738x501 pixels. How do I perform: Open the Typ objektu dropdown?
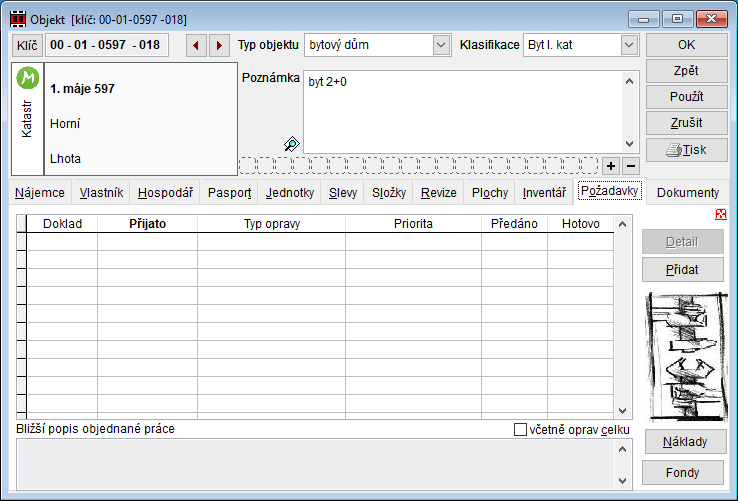pyautogui.click(x=441, y=45)
